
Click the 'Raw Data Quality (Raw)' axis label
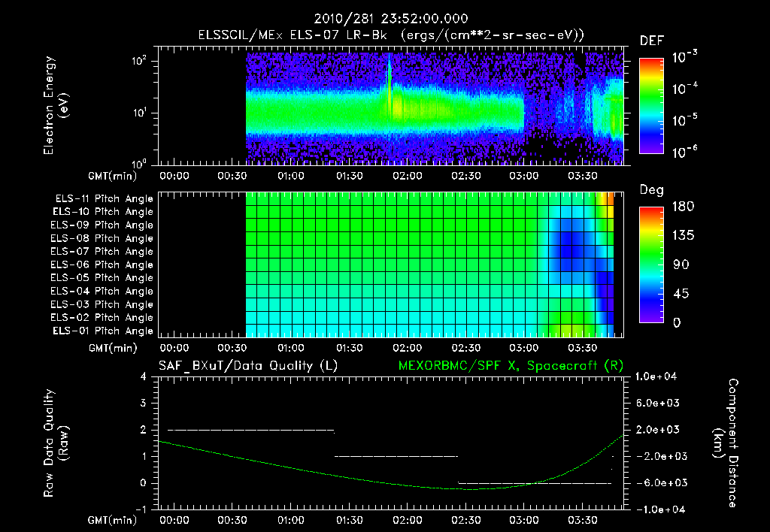(x=56, y=443)
